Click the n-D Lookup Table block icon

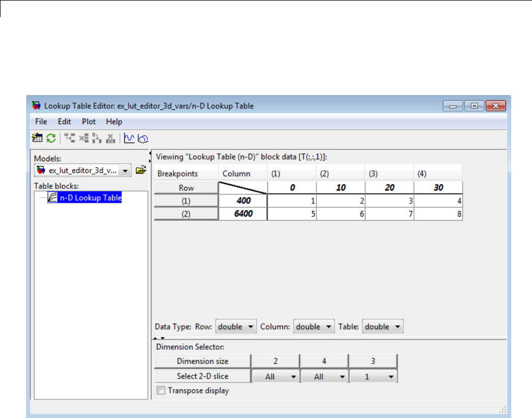(52, 198)
